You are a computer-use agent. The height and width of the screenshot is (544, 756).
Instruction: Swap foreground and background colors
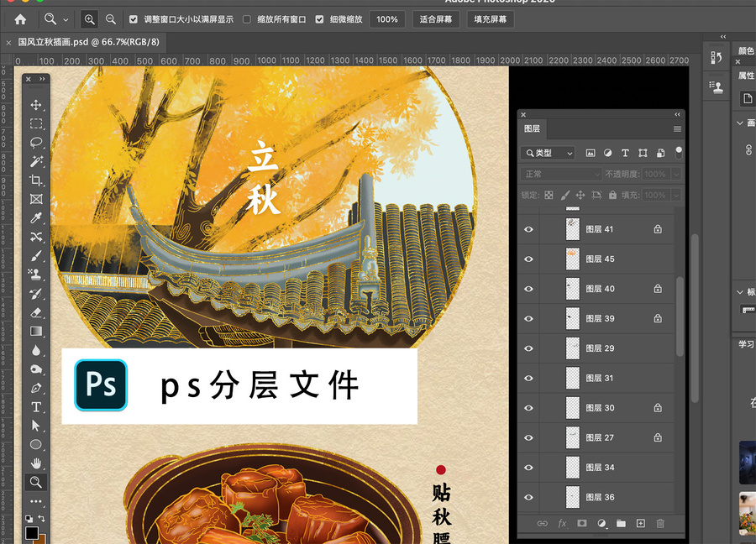coord(42,519)
